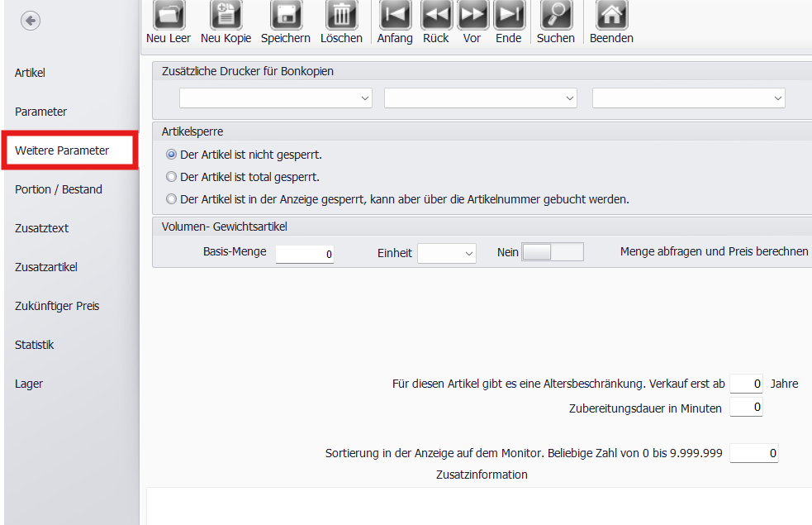Click the Zubereitungsdauer in Minuten field
The height and width of the screenshot is (525, 812).
pos(746,407)
